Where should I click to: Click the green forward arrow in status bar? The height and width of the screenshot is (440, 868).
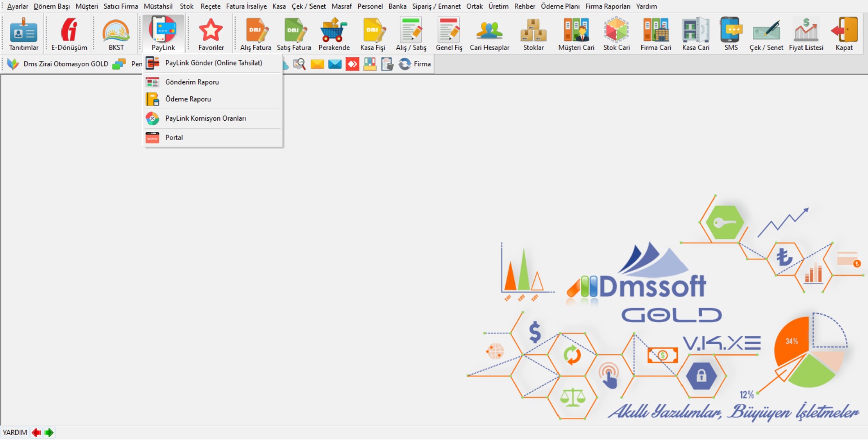(49, 433)
